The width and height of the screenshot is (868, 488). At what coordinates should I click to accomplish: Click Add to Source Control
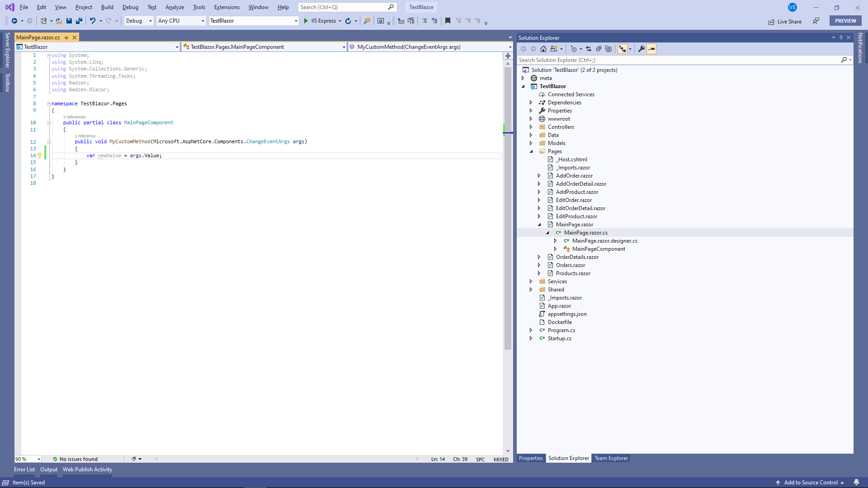(810, 483)
